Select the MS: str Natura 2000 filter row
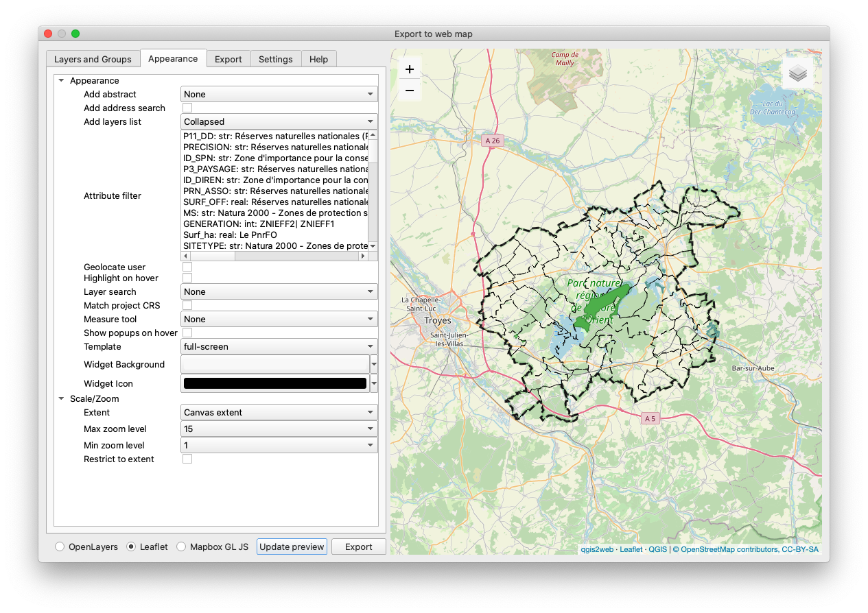Image resolution: width=868 pixels, height=613 pixels. [x=274, y=213]
